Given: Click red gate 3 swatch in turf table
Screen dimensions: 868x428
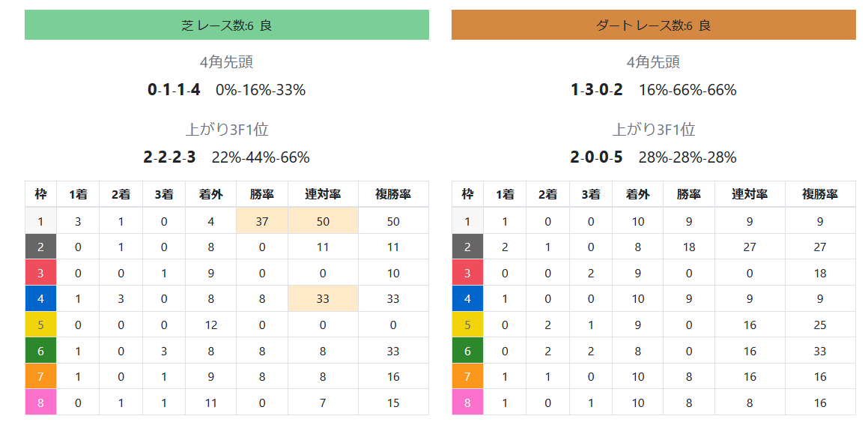Looking at the screenshot, I should [x=40, y=273].
